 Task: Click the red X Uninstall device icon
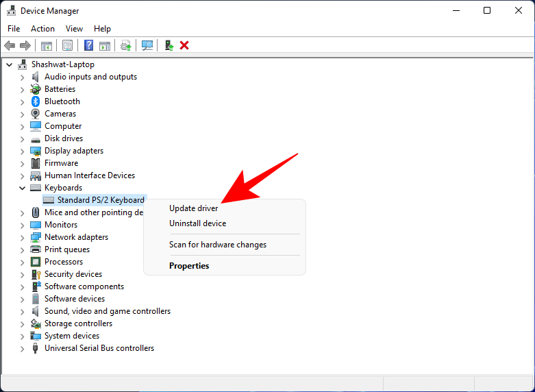pos(184,45)
